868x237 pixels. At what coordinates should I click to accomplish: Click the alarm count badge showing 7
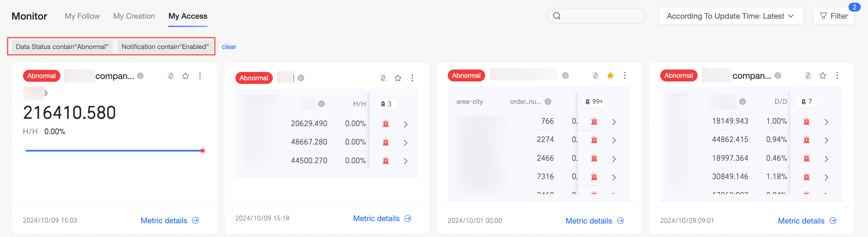pyautogui.click(x=806, y=101)
